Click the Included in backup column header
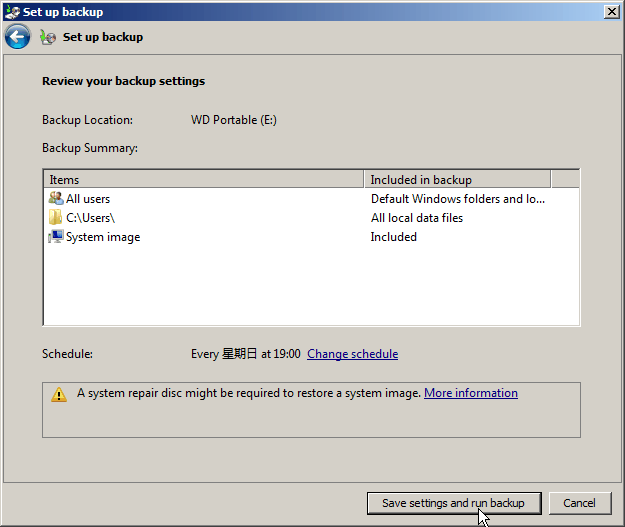The height and width of the screenshot is (527, 625). click(457, 180)
